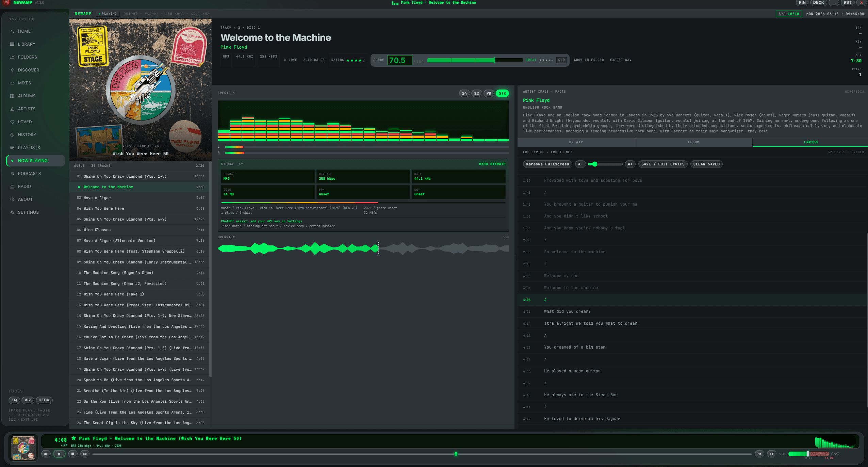
Task: Click the Folders icon in sidebar
Action: 12,57
